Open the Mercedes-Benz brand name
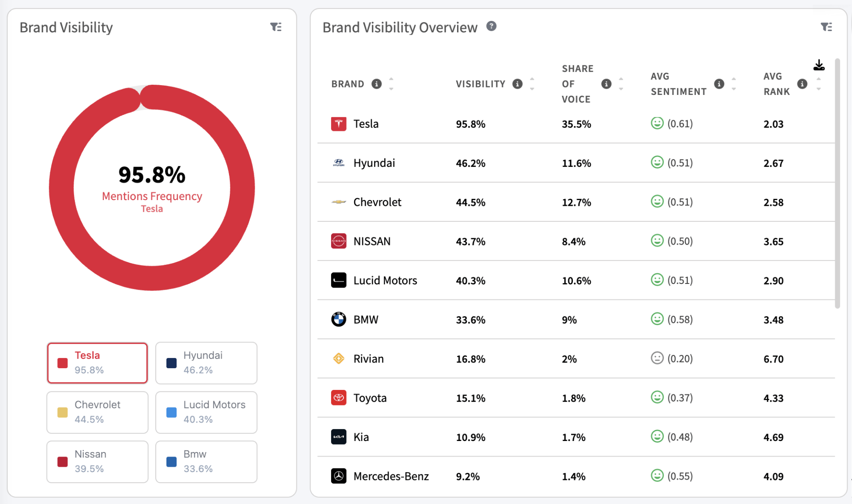 (x=391, y=476)
